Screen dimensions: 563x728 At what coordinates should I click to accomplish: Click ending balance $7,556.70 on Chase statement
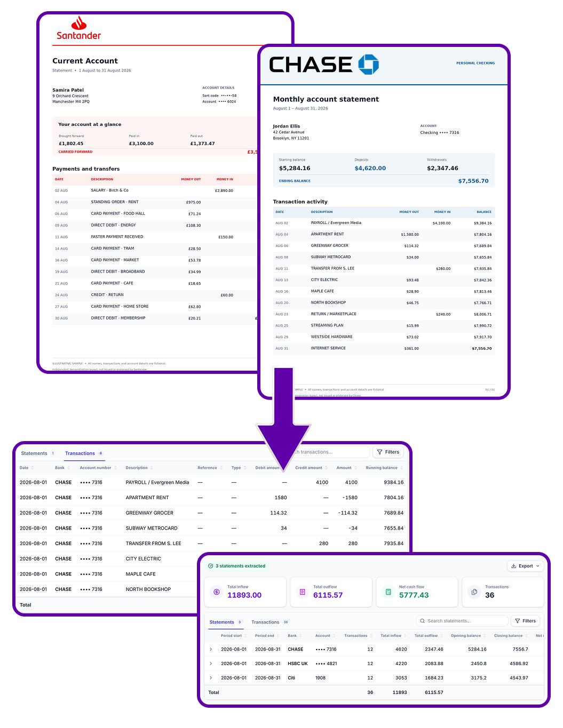coord(473,181)
